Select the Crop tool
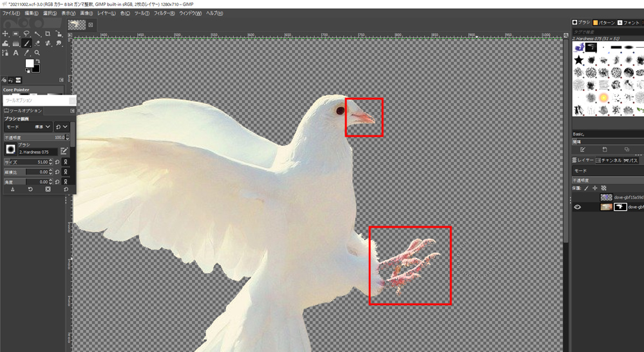The height and width of the screenshot is (352, 644). pyautogui.click(x=48, y=34)
